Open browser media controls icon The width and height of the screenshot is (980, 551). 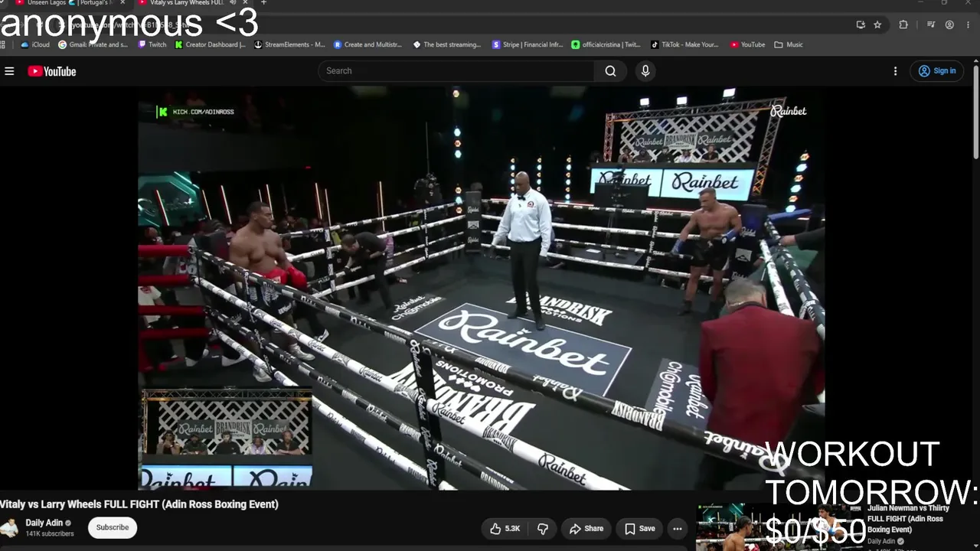tap(931, 24)
